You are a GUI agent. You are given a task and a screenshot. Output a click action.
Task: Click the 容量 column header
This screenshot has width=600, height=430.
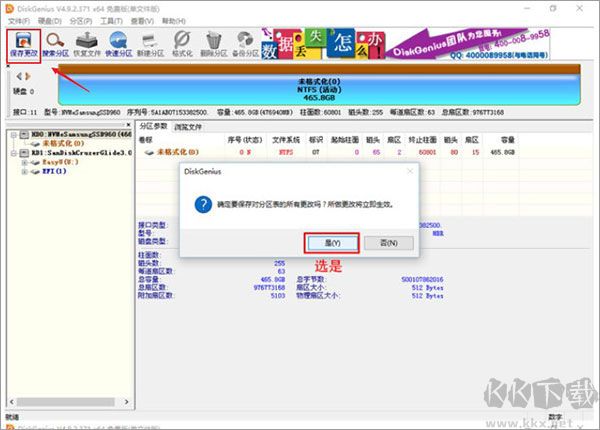point(507,140)
